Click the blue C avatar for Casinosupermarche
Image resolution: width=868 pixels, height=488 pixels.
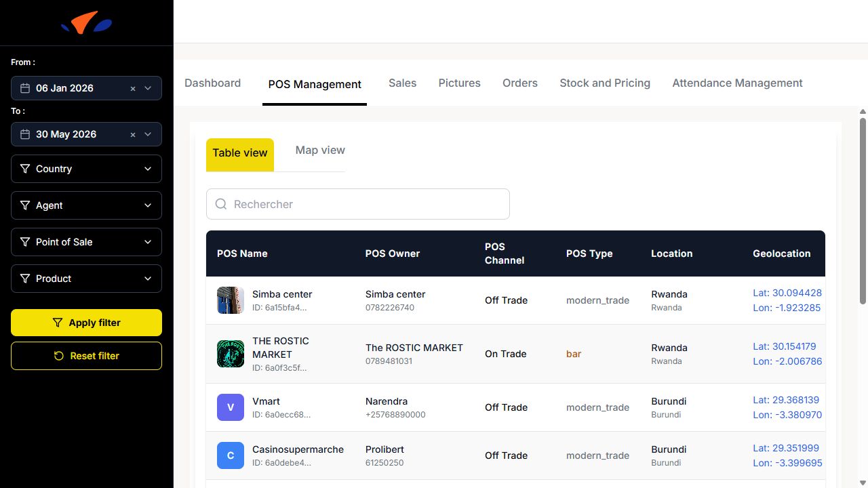click(231, 455)
